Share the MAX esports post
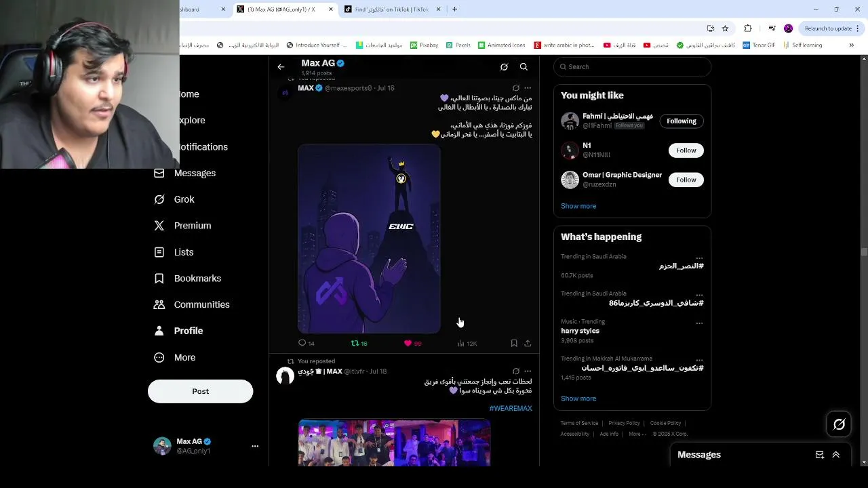Viewport: 868px width, 488px height. (528, 344)
